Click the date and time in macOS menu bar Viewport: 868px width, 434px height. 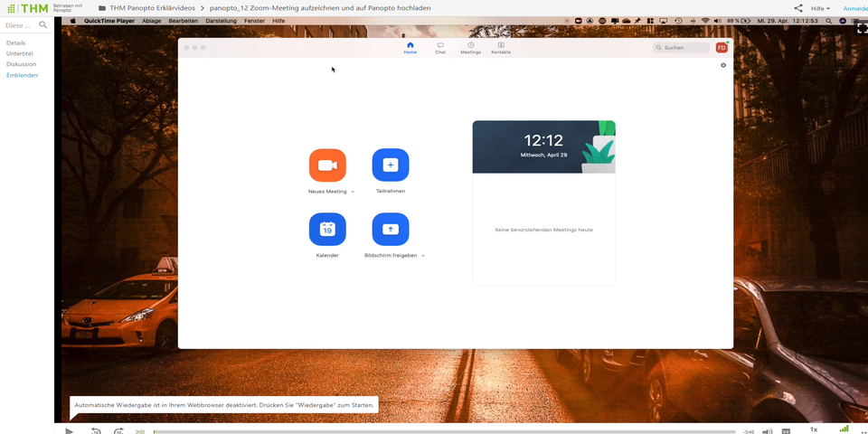coord(788,21)
